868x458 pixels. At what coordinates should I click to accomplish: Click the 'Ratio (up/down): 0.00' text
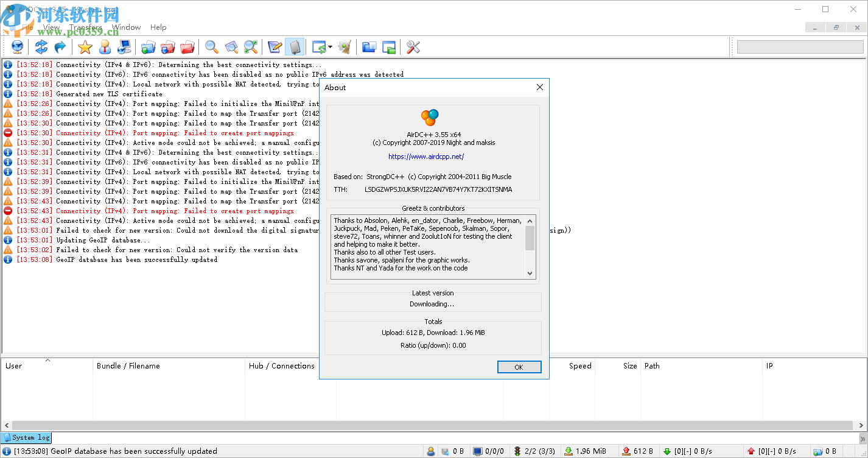pyautogui.click(x=433, y=345)
